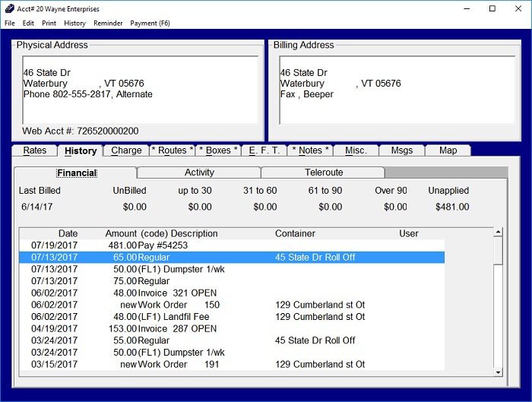Select the E. F. T. tab

264,150
